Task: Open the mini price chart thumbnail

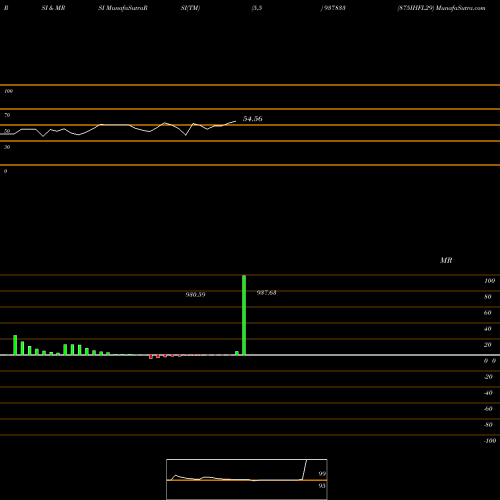Action: (247, 479)
